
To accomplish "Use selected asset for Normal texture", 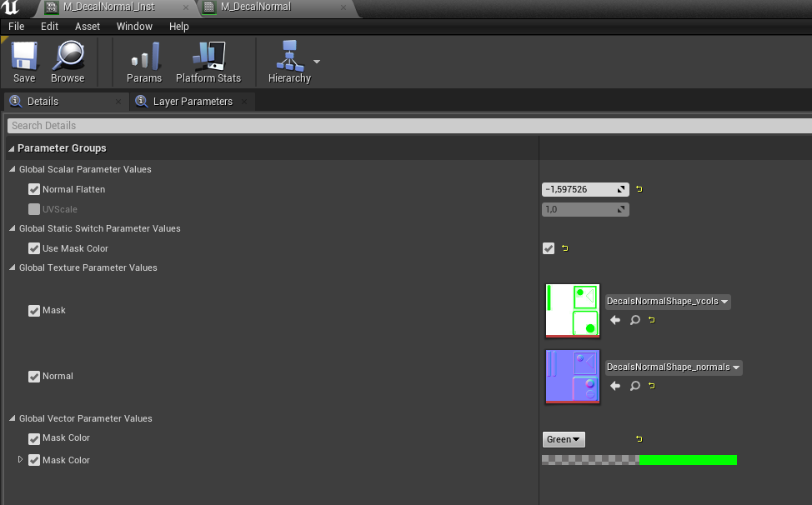I will point(615,386).
